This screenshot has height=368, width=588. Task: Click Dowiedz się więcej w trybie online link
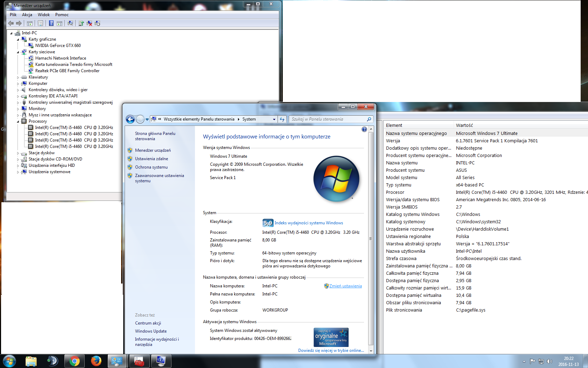click(331, 350)
